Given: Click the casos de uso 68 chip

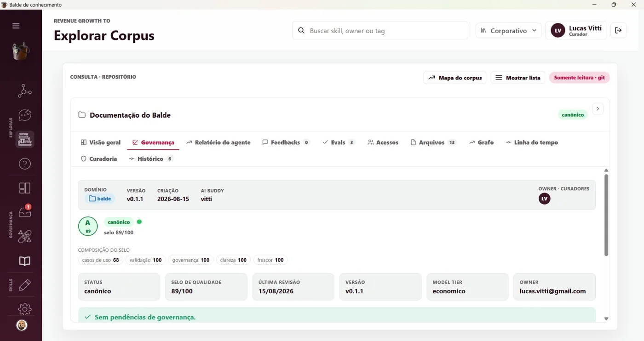Looking at the screenshot, I should [100, 260].
